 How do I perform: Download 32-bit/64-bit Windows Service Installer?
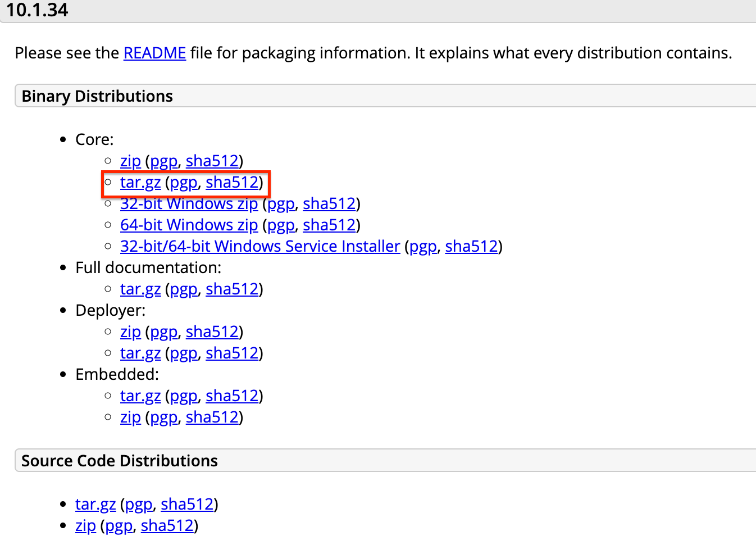(260, 247)
